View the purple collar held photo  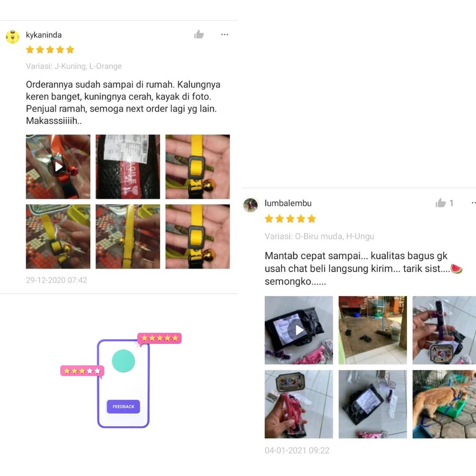coord(444,331)
